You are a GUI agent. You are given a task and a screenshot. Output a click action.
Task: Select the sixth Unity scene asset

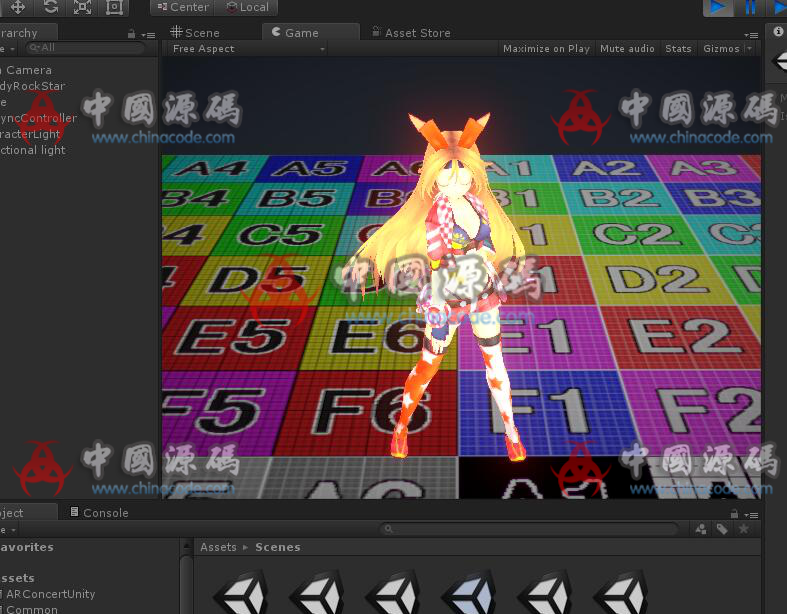click(x=620, y=592)
